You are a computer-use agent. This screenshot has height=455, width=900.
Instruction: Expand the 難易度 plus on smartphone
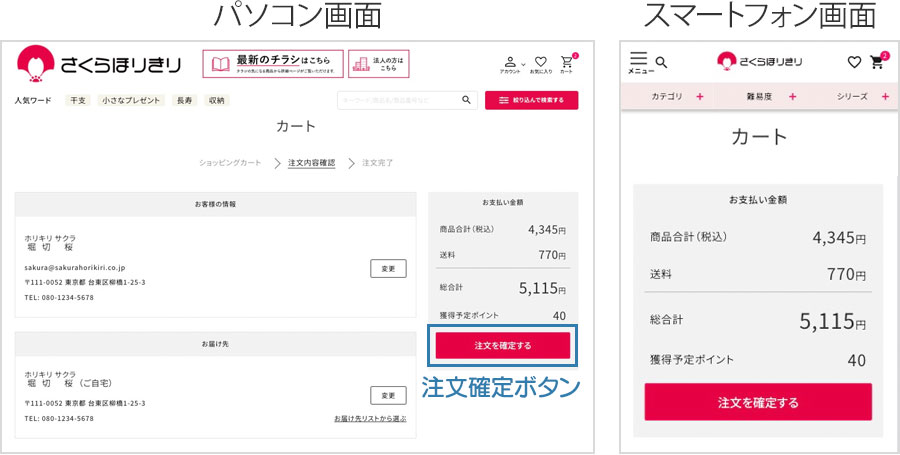792,97
